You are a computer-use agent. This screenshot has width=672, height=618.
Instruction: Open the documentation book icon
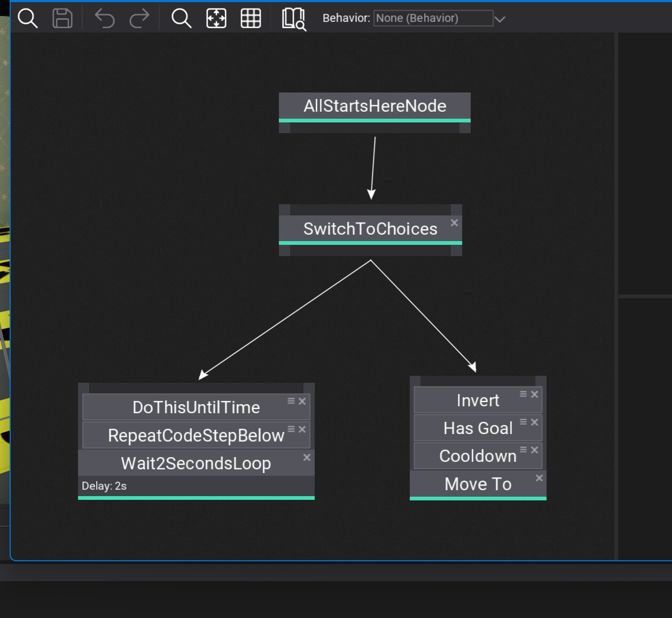pos(293,19)
